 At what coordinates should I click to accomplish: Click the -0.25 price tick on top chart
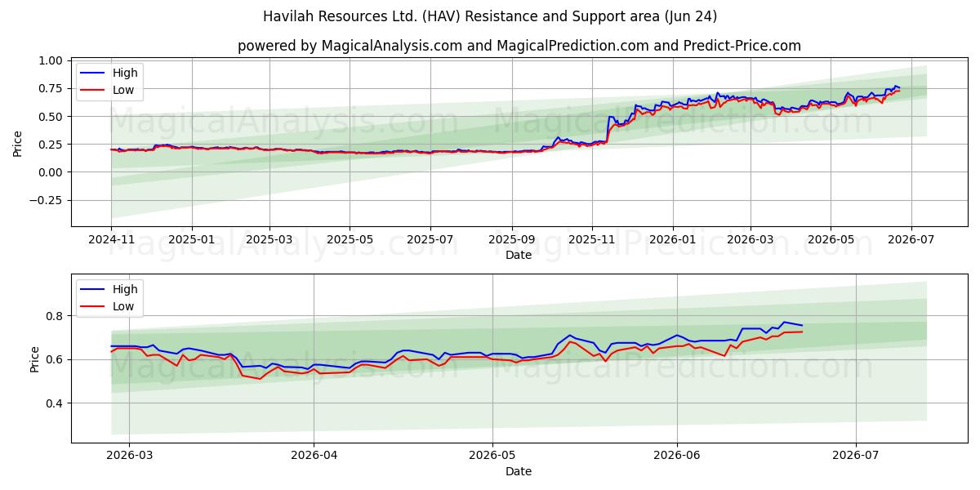(47, 200)
